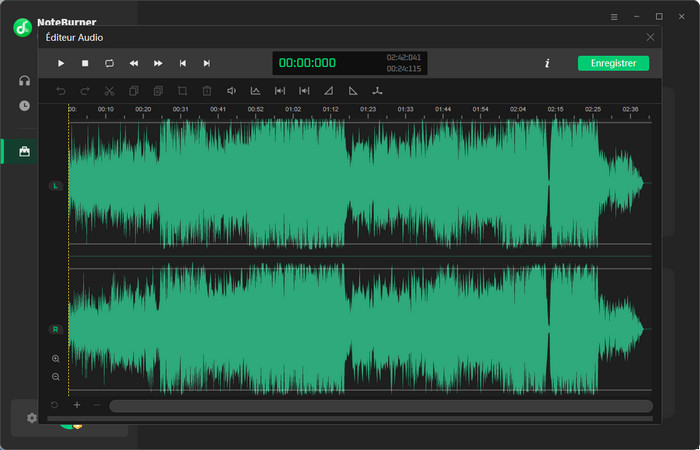This screenshot has width=700, height=450.
Task: Open the history clock in NoteBurner sidebar
Action: point(25,106)
